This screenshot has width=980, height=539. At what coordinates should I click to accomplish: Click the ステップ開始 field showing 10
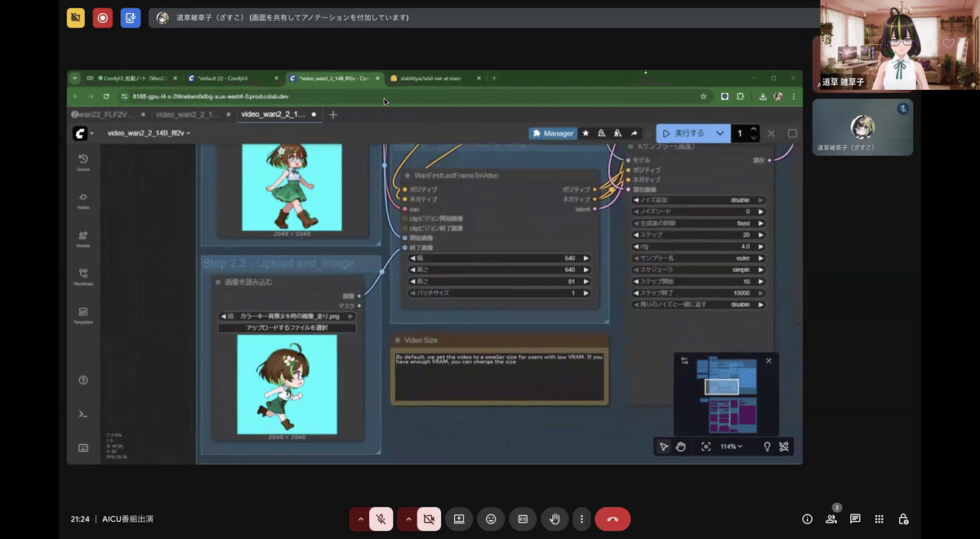(x=699, y=281)
